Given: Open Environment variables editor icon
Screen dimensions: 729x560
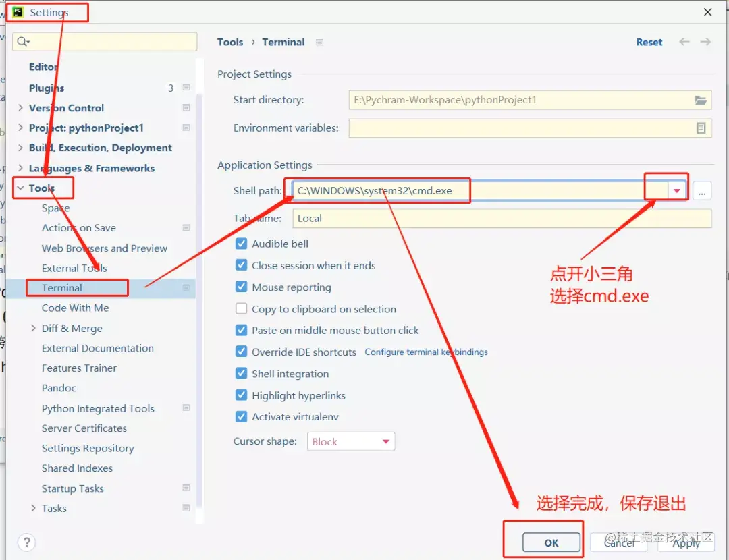Looking at the screenshot, I should pyautogui.click(x=701, y=128).
